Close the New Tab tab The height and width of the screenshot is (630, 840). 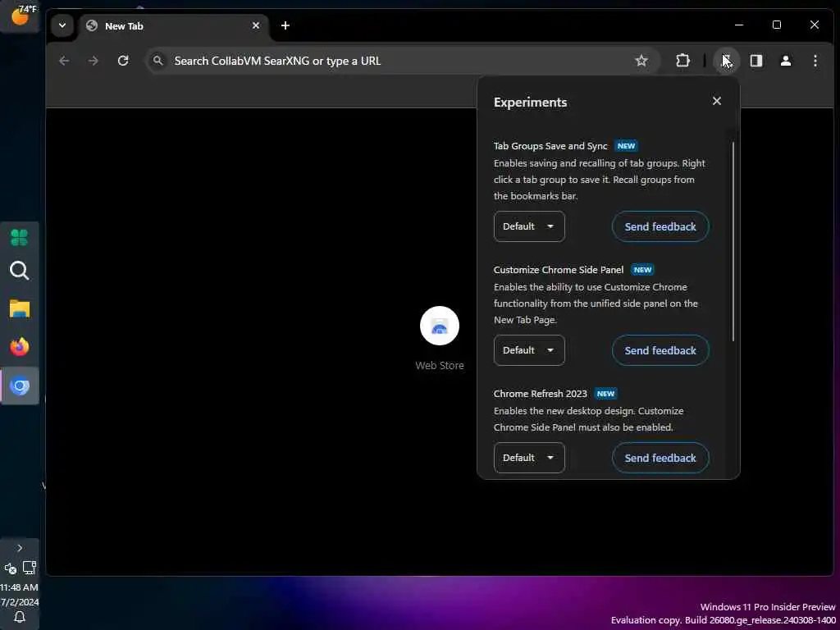pyautogui.click(x=256, y=25)
